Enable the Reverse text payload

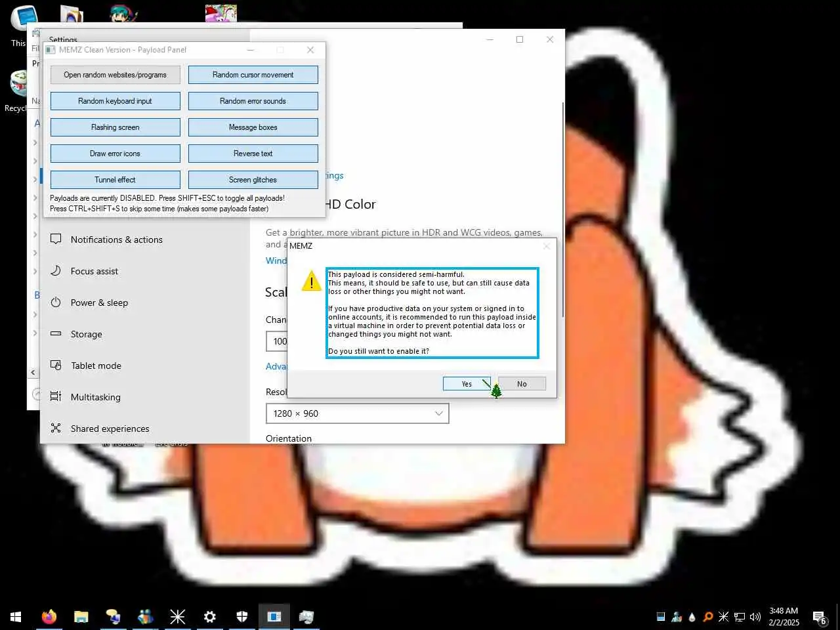253,154
